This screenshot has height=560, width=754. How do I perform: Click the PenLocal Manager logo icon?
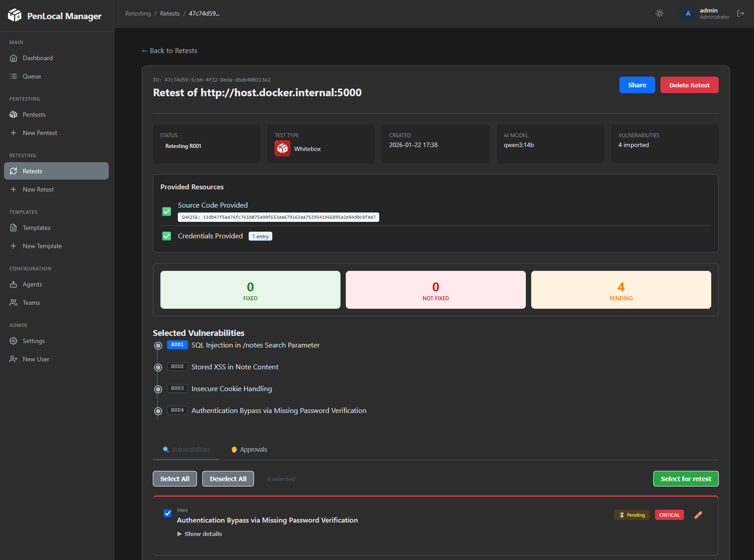click(x=15, y=16)
